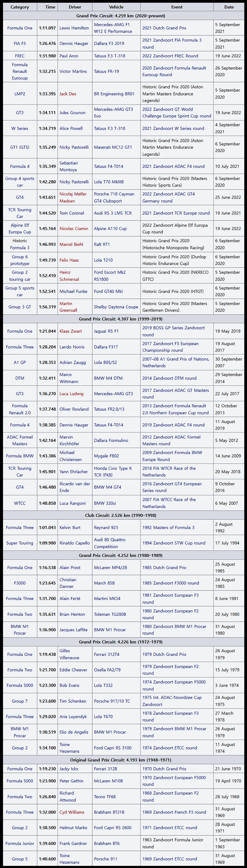Open the Elio de Angelis link
The height and width of the screenshot is (868, 247).
(x=74, y=732)
